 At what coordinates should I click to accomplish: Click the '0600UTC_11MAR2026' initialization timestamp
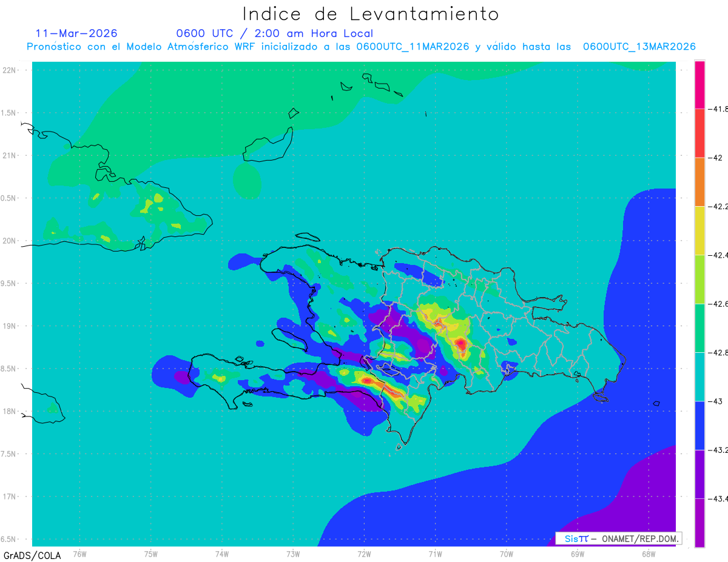(413, 47)
